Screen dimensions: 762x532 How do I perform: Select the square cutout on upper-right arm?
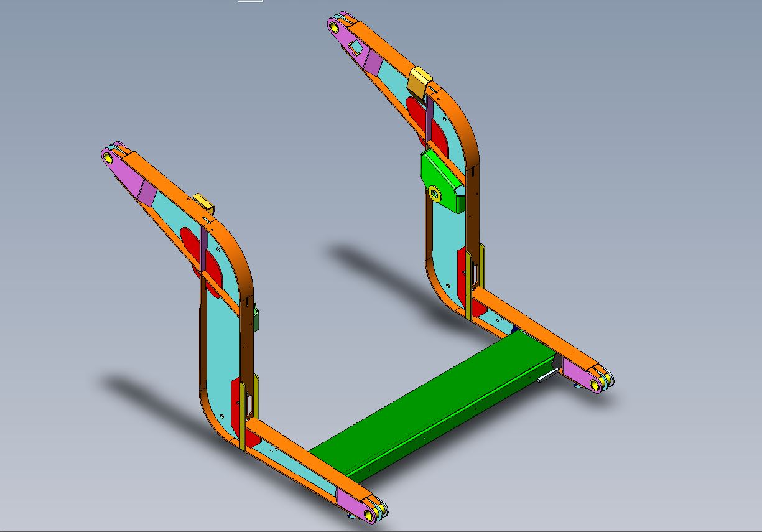(x=355, y=48)
